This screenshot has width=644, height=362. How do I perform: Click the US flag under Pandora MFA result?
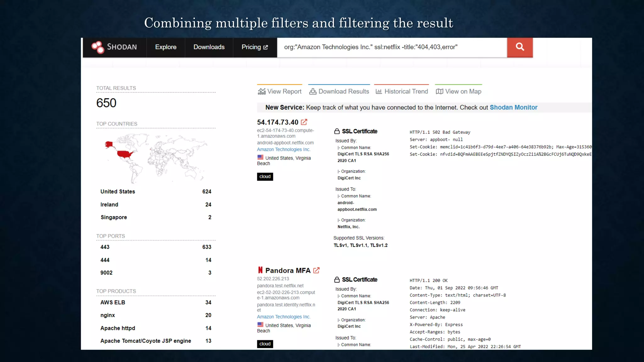(x=260, y=324)
